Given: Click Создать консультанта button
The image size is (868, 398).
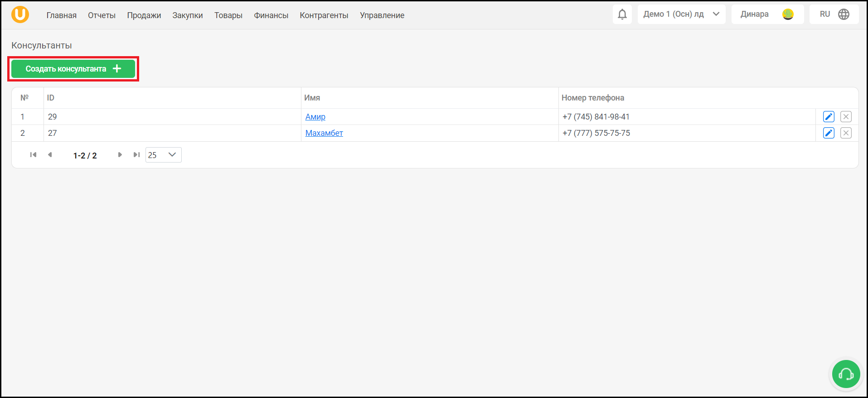Looking at the screenshot, I should (x=73, y=69).
